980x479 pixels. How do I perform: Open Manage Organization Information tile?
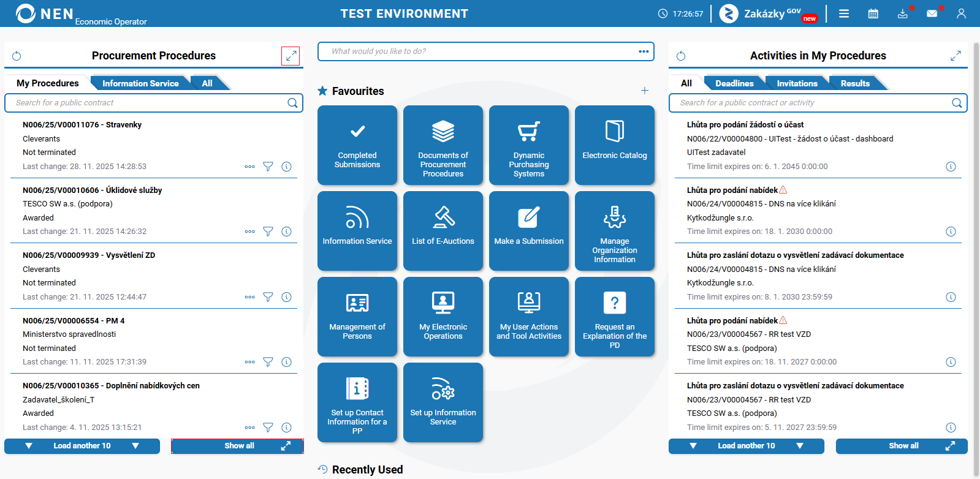coord(615,231)
